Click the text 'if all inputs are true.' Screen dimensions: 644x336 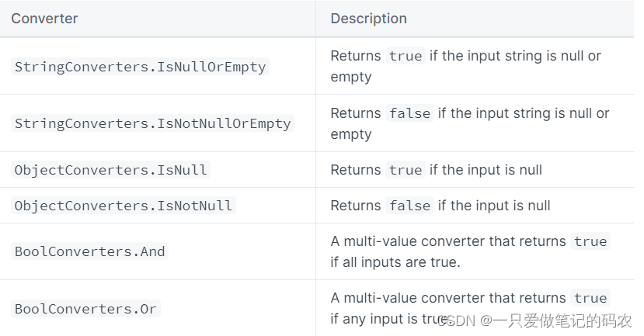click(395, 262)
